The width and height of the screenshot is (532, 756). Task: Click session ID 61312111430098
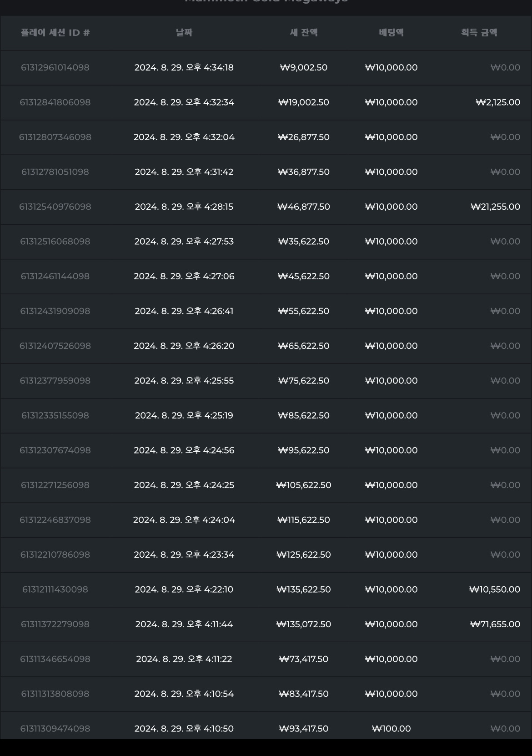(x=55, y=590)
